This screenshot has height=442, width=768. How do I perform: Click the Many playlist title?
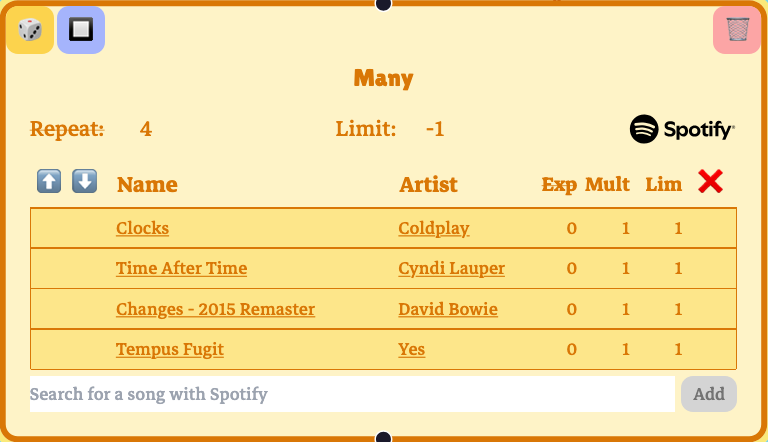pyautogui.click(x=383, y=78)
